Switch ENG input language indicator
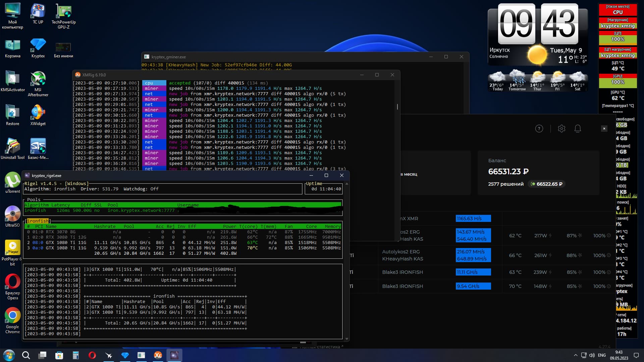Viewport: 644px width, 362px height. click(x=602, y=355)
